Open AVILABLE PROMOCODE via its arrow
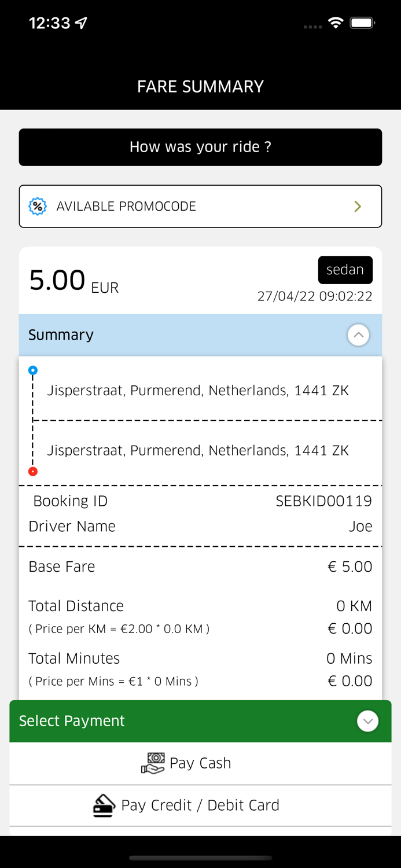The image size is (401, 868). (358, 206)
